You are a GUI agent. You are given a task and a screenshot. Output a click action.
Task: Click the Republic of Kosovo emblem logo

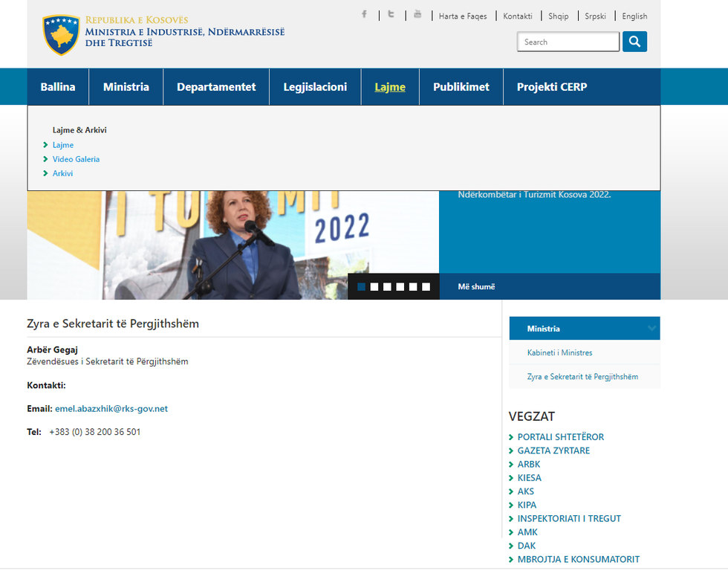(x=61, y=34)
